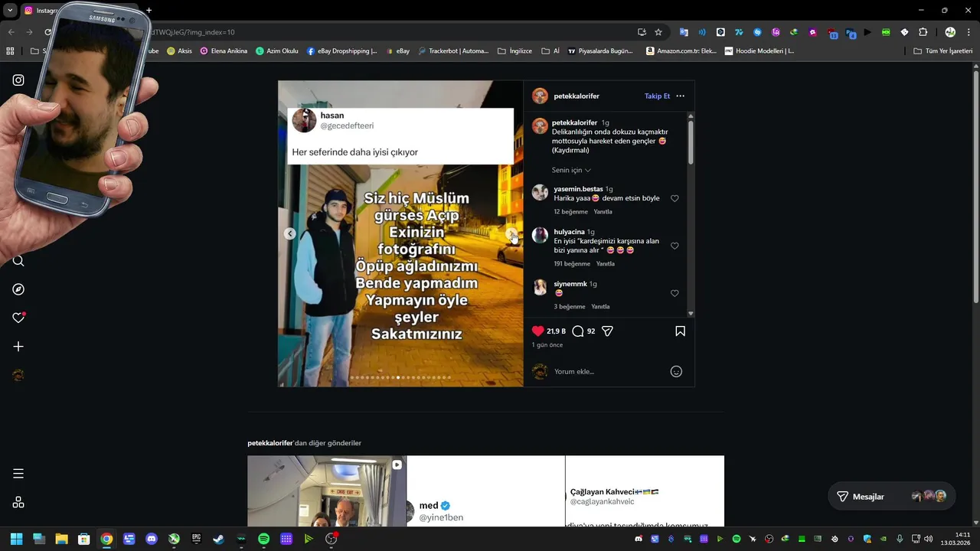Open petekkalorifer profile from post header
Image resolution: width=980 pixels, height=551 pixels.
coord(577,96)
